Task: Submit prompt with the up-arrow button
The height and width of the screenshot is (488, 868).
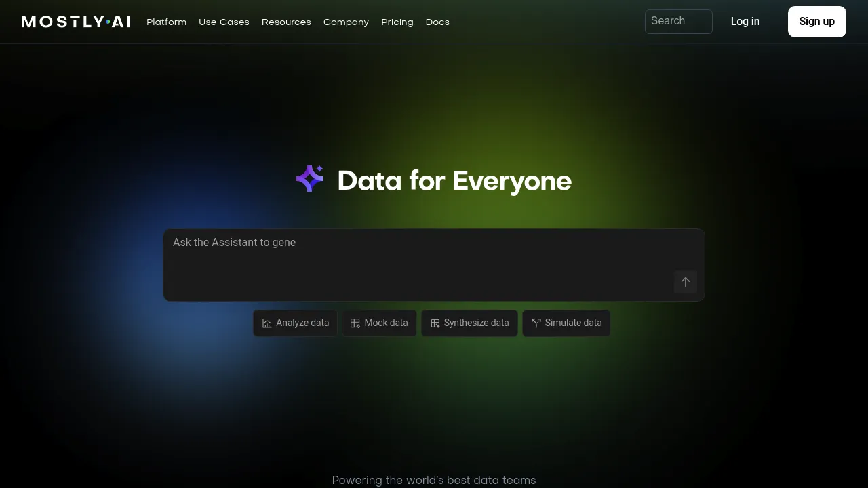Action: (686, 282)
